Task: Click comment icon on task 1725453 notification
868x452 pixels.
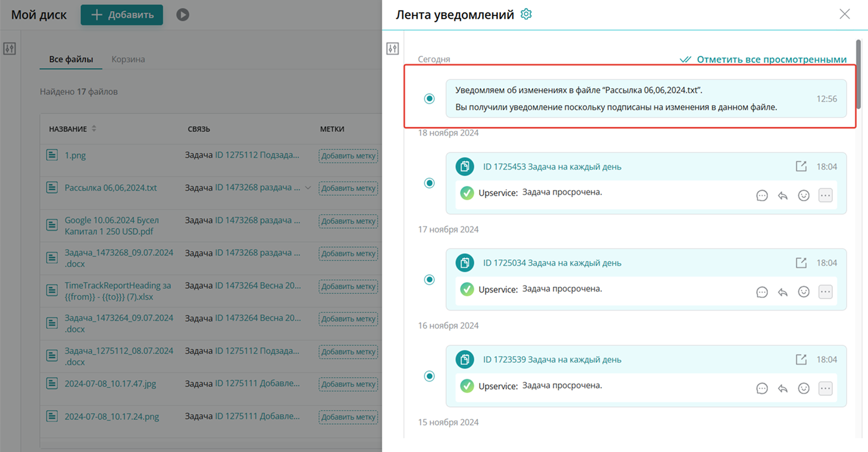Action: (762, 195)
